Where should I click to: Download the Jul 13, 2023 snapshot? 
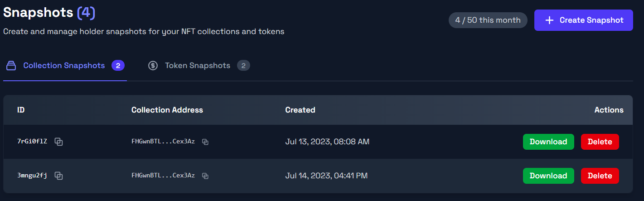[x=548, y=142]
